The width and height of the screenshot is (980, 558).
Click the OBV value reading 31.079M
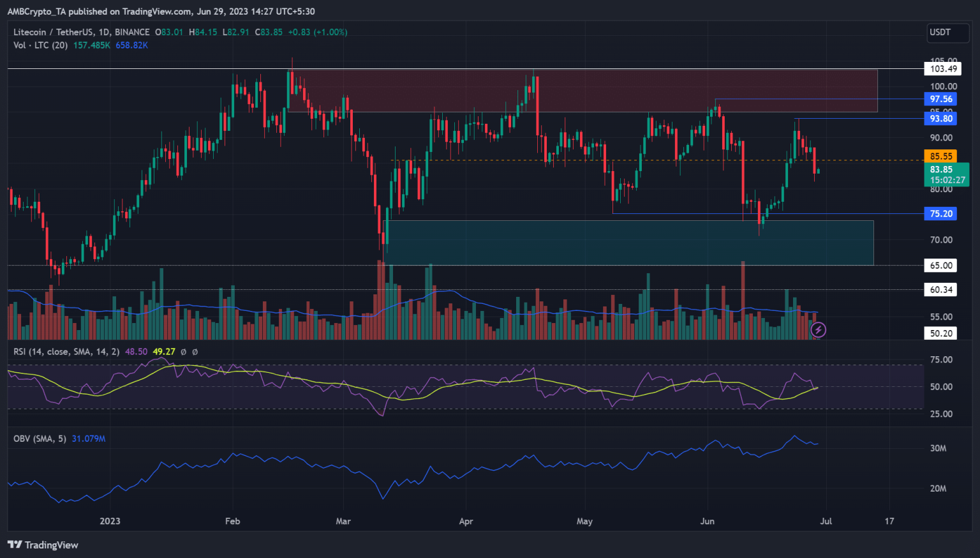click(x=88, y=439)
